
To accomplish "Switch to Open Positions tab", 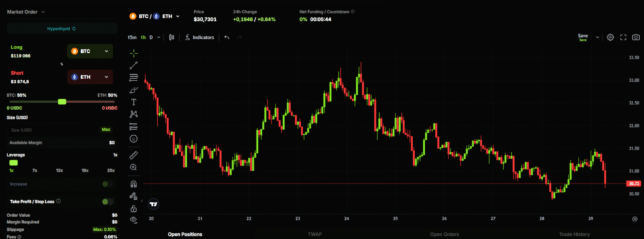I will coord(185,235).
